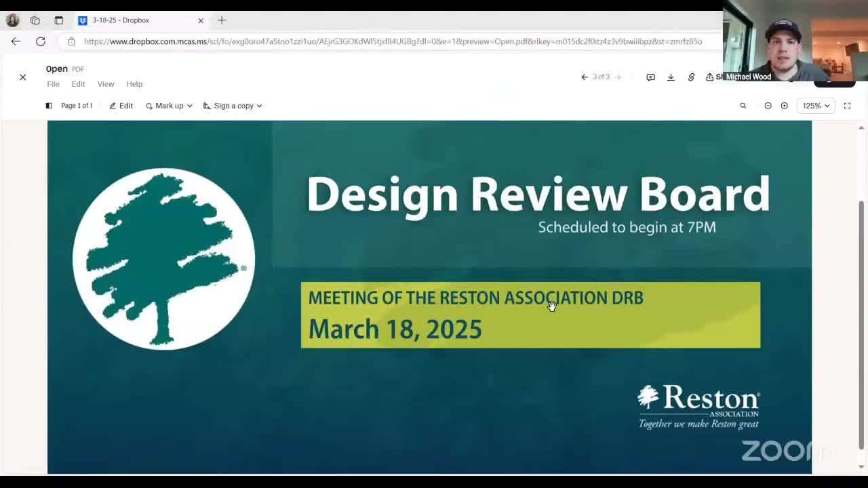Expand the Mark up dropdown

pos(169,106)
